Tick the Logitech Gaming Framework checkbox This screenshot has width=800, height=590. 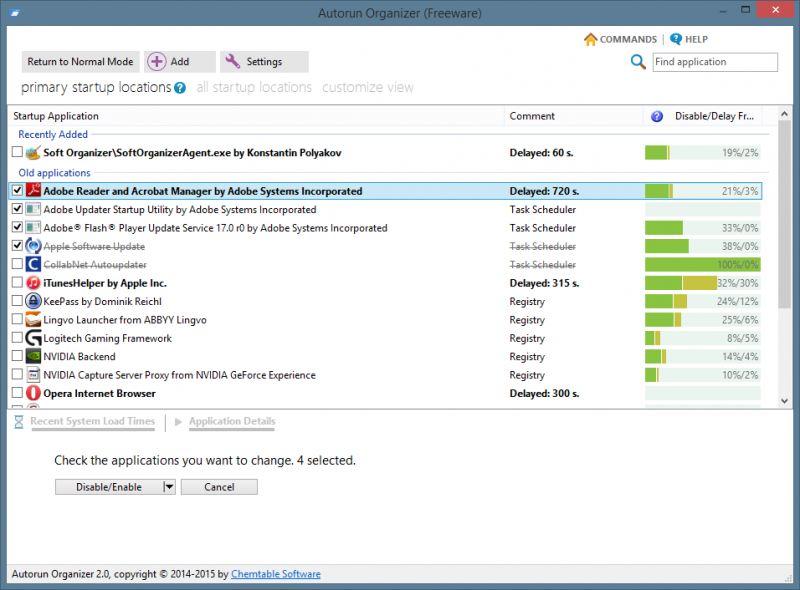17,337
